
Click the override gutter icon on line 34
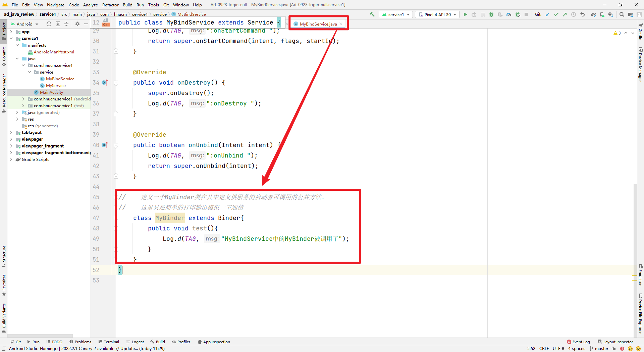click(105, 82)
